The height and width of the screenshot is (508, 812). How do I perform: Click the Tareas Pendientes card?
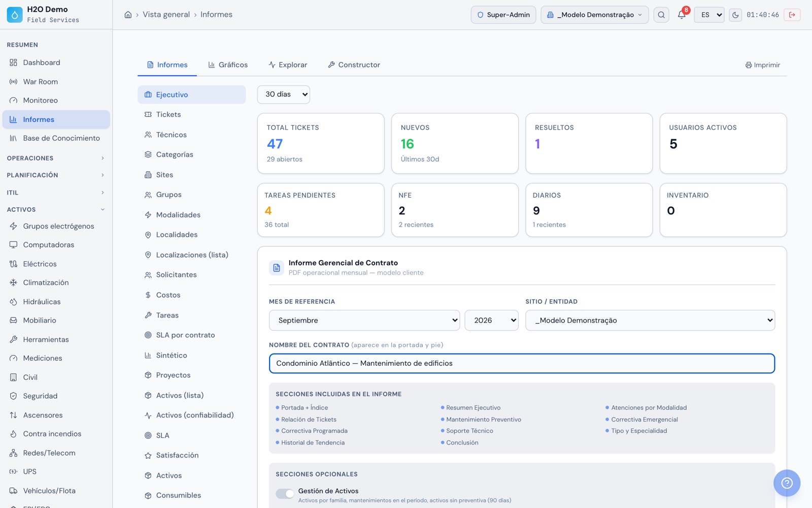(x=321, y=210)
